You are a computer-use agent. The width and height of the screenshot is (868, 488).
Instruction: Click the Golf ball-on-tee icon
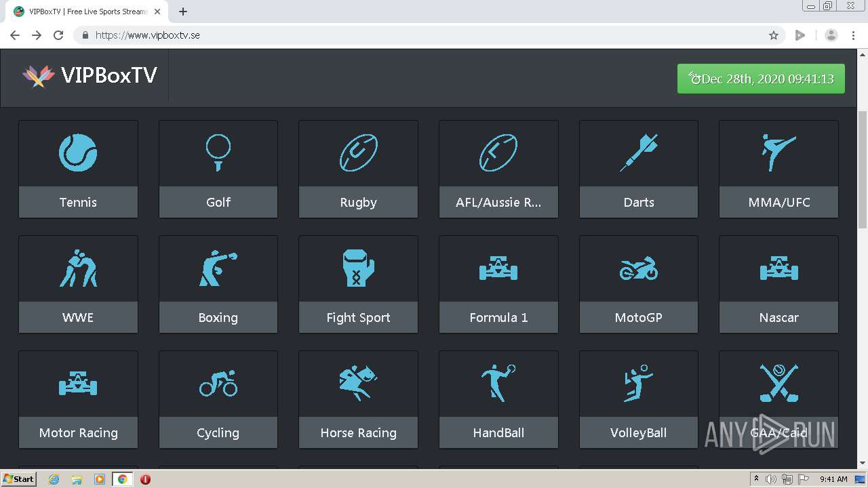pos(218,152)
